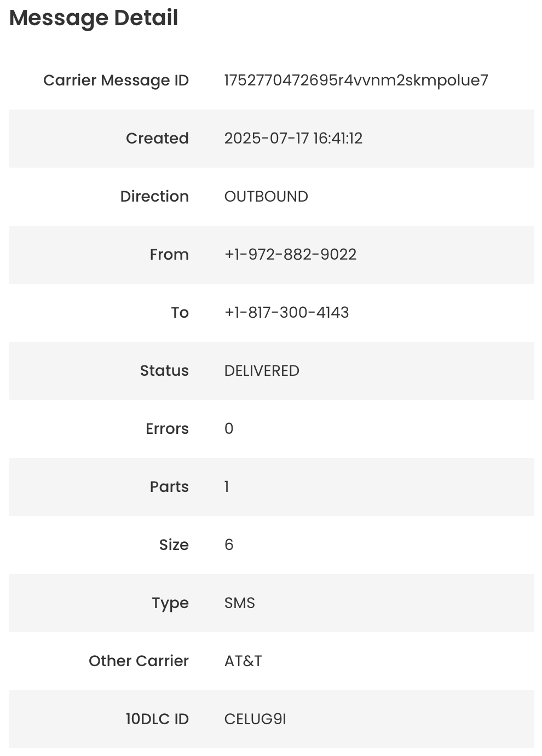Click the Created field label
The width and height of the screenshot is (542, 756).
click(157, 138)
